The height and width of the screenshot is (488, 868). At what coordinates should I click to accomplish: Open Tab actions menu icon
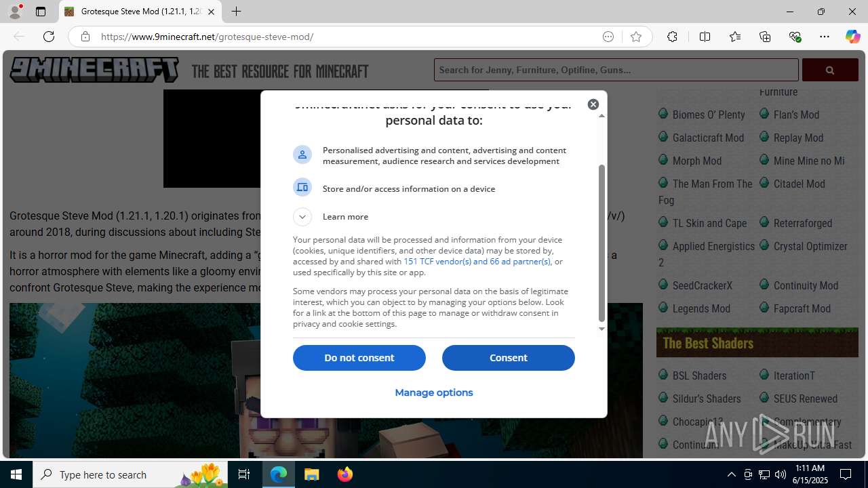[41, 12]
